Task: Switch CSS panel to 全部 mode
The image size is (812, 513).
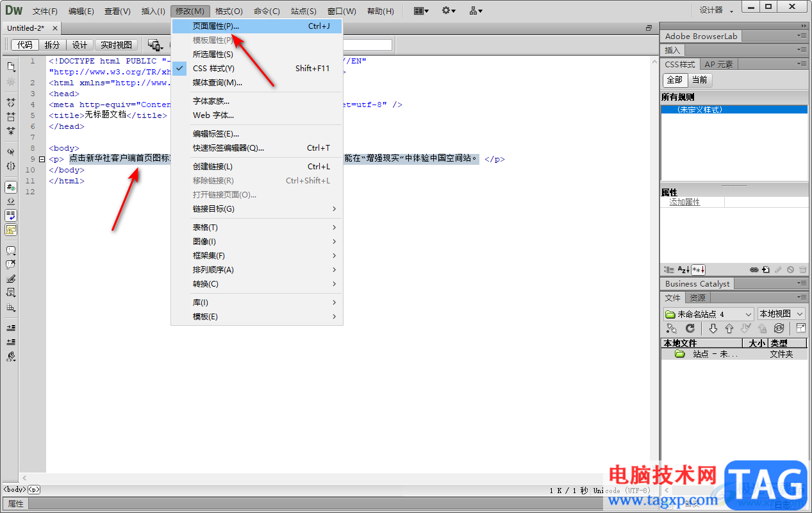Action: (675, 80)
